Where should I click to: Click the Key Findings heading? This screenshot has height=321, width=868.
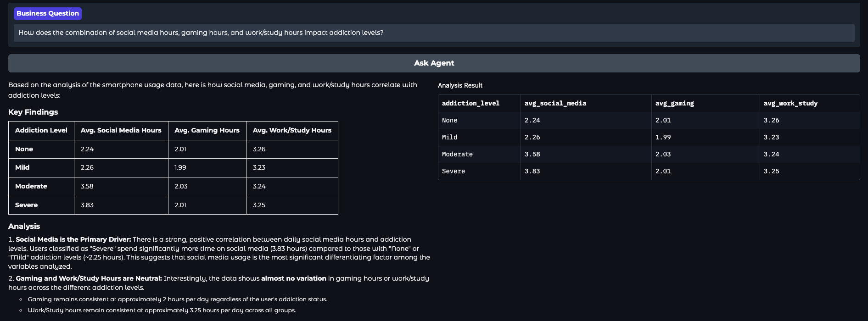pyautogui.click(x=33, y=112)
